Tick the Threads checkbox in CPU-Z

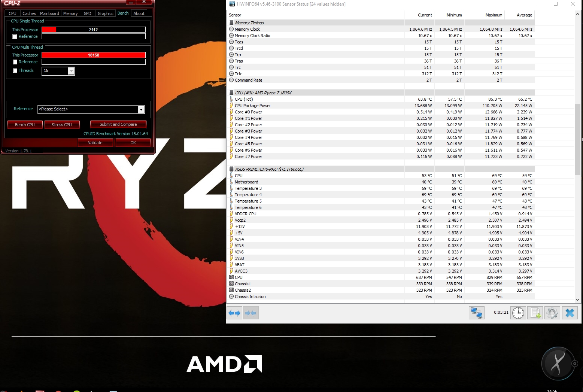pyautogui.click(x=15, y=71)
